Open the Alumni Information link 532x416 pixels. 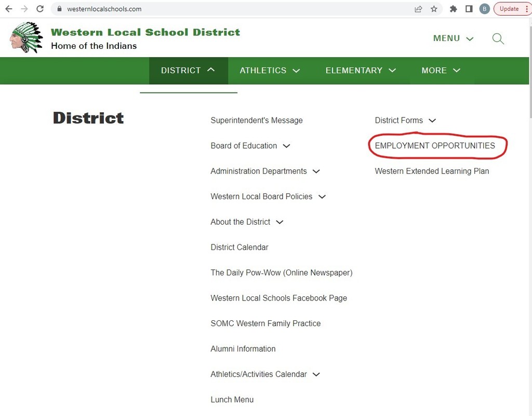coord(243,349)
